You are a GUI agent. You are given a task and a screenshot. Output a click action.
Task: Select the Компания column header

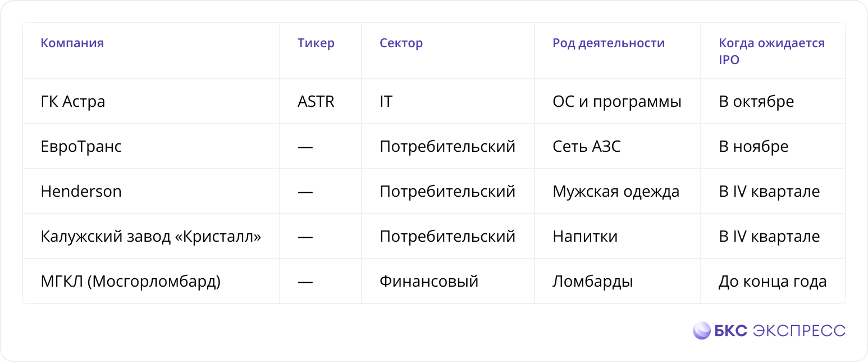pyautogui.click(x=72, y=43)
